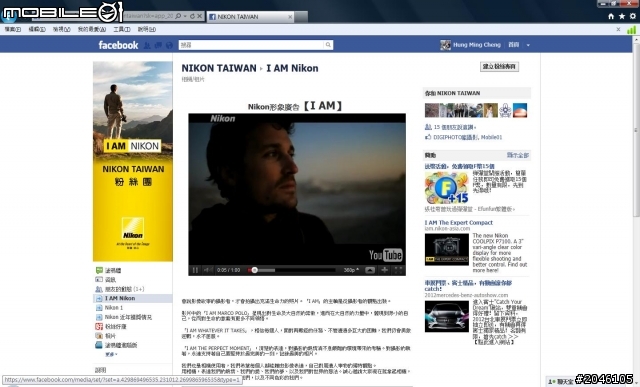Open the second menu in the browser menu bar
The width and height of the screenshot is (640, 387).
[x=37, y=29]
